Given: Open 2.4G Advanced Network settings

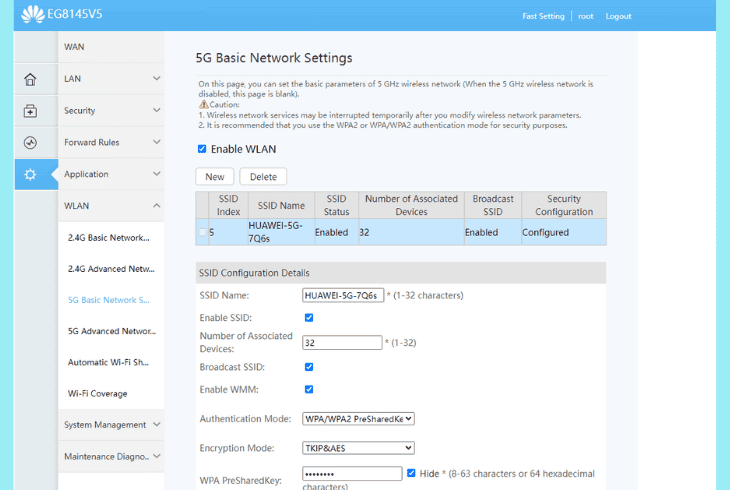Looking at the screenshot, I should tap(111, 269).
